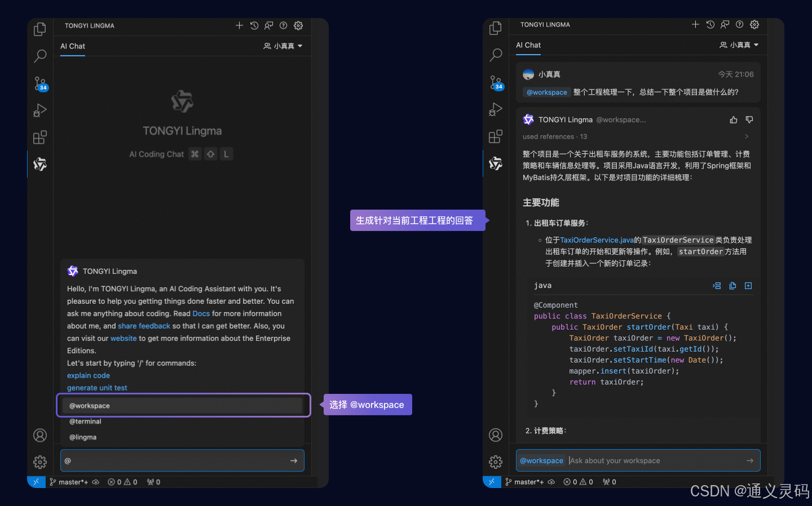812x506 pixels.
Task: Select Tongyi Lingma sidebar icon in answer window
Action: pos(496,163)
